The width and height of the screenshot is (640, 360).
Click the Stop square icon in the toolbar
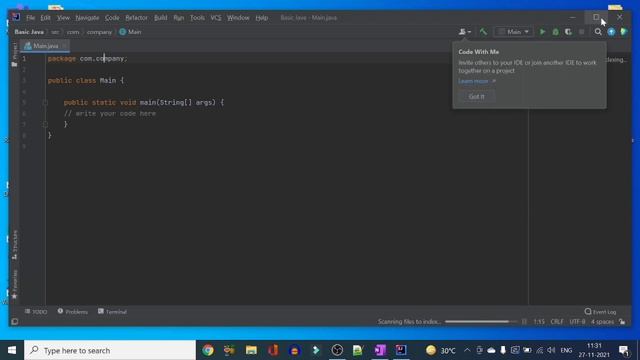[582, 32]
